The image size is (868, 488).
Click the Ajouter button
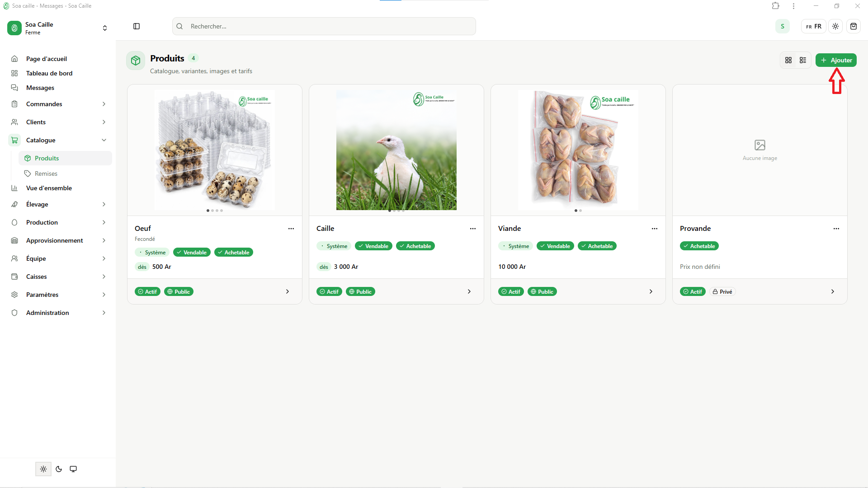(836, 60)
